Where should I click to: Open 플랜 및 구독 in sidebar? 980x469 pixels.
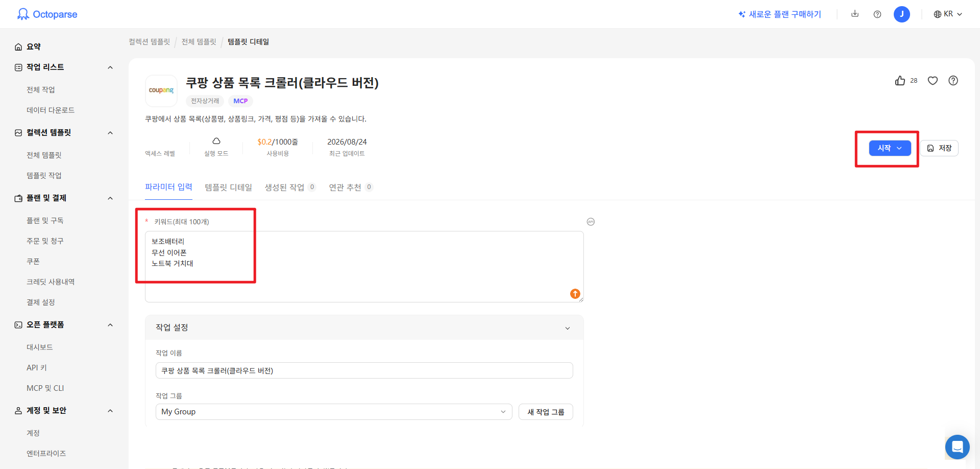tap(45, 221)
